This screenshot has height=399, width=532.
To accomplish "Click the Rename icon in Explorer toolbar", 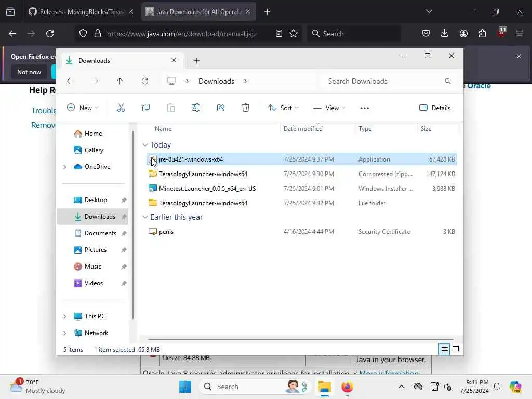I will pyautogui.click(x=196, y=108).
